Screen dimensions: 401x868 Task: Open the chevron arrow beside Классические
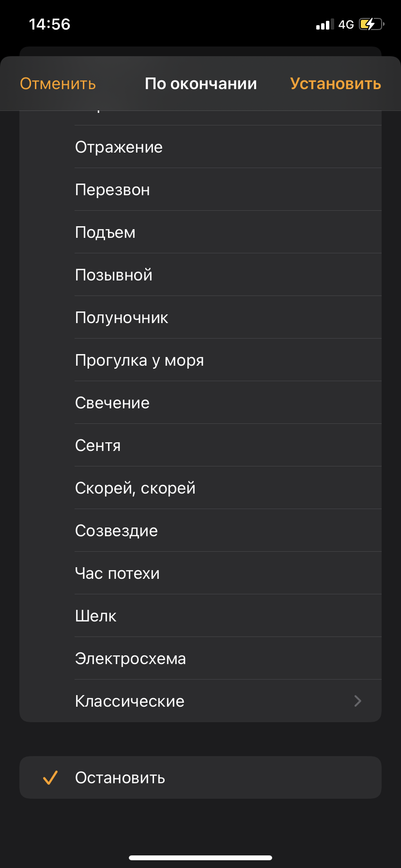pos(358,701)
